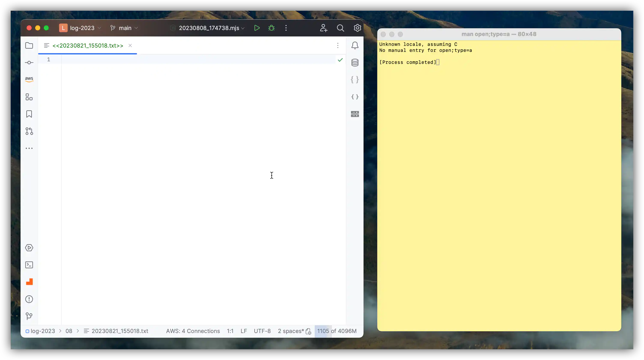644x360 pixels.
Task: Show the file Structure panel
Action: pos(29,97)
